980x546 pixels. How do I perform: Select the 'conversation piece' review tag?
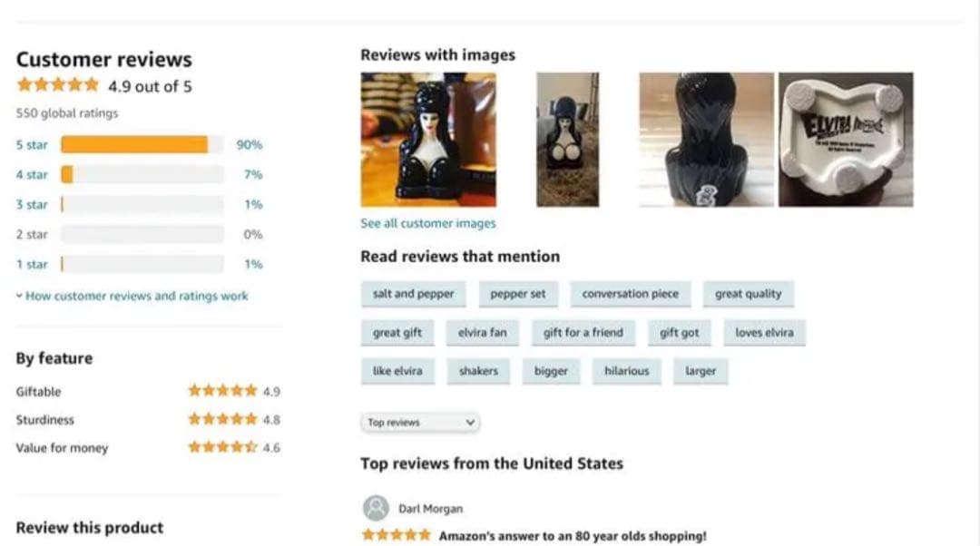click(x=630, y=294)
